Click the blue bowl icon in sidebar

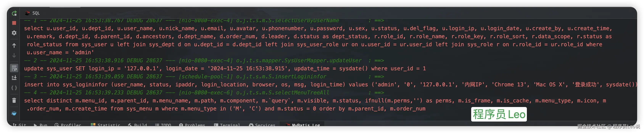point(14,113)
